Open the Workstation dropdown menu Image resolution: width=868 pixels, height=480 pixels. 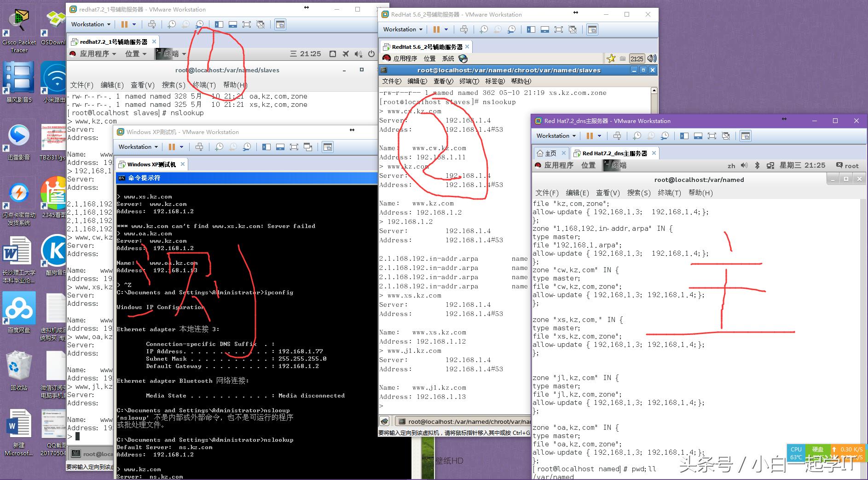(89, 24)
